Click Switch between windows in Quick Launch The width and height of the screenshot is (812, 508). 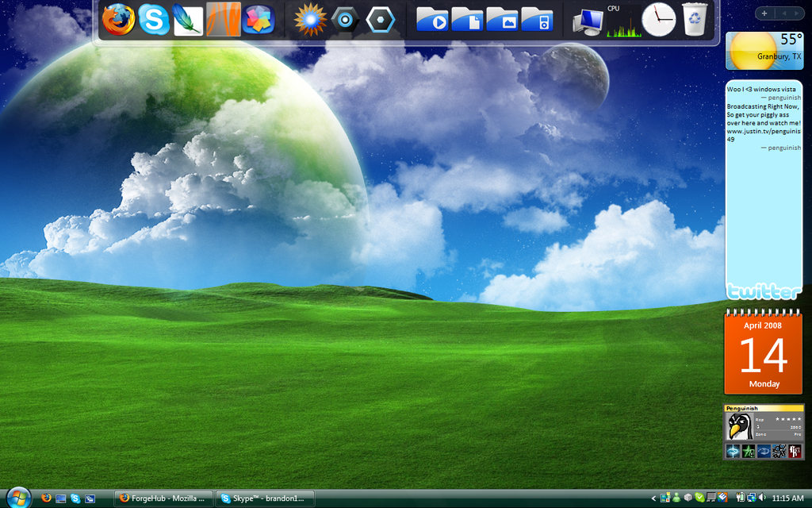click(x=90, y=498)
